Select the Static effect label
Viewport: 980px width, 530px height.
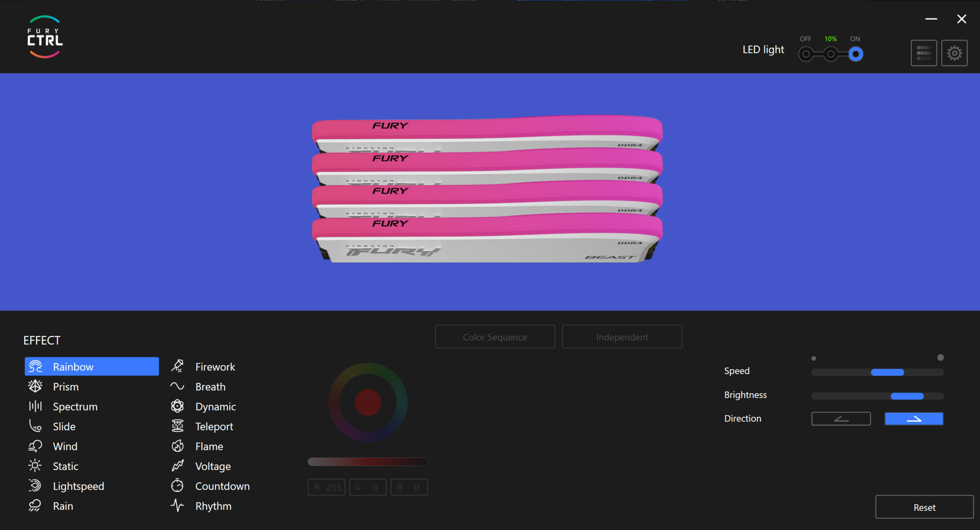coord(65,466)
